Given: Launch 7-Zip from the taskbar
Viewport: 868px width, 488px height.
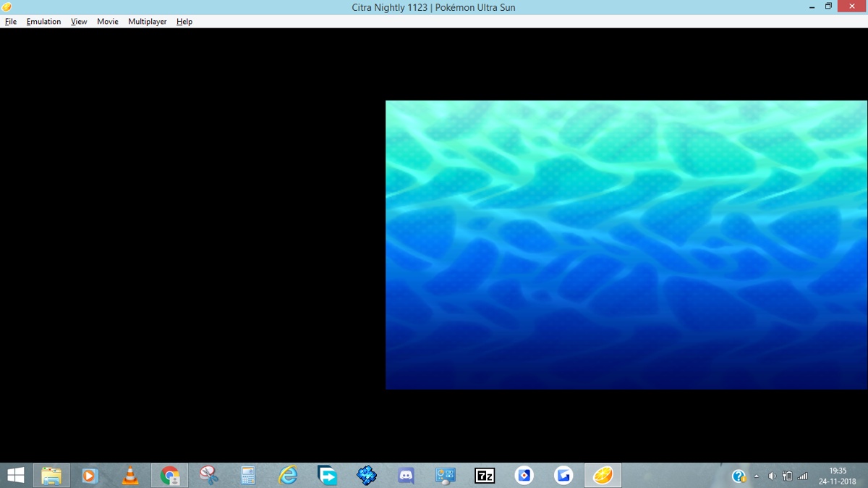Looking at the screenshot, I should click(485, 476).
